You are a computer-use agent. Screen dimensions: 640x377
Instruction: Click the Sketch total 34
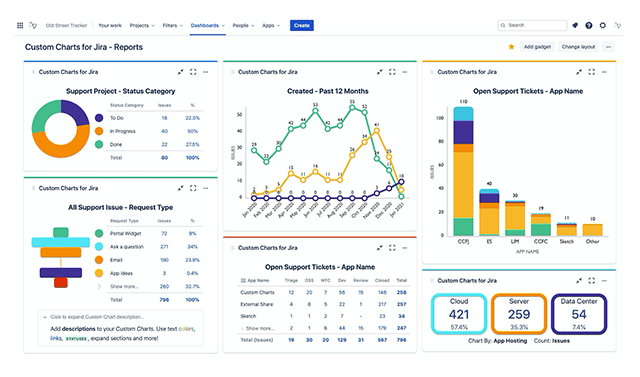402,316
